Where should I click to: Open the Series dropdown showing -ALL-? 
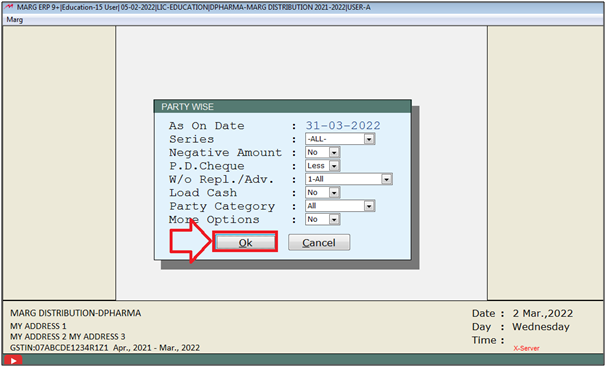pyautogui.click(x=340, y=139)
